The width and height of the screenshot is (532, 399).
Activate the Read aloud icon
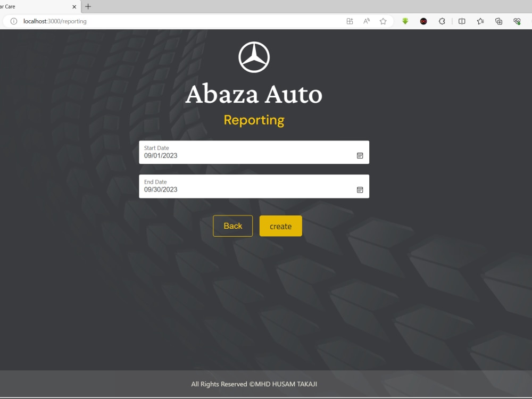[x=367, y=21]
